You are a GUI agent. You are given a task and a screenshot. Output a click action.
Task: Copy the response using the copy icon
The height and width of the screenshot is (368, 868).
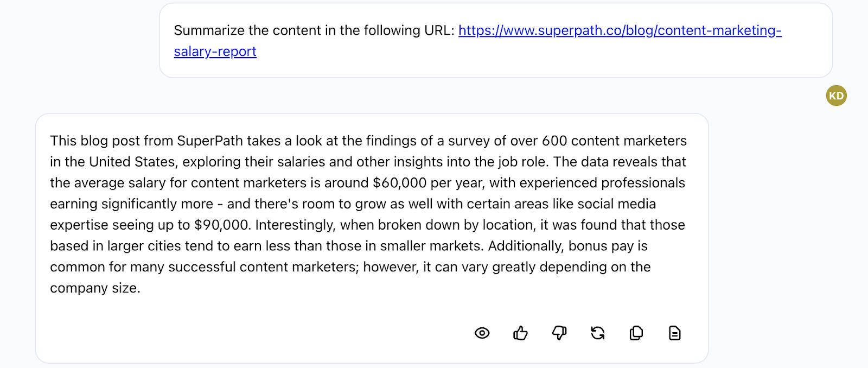(x=636, y=333)
